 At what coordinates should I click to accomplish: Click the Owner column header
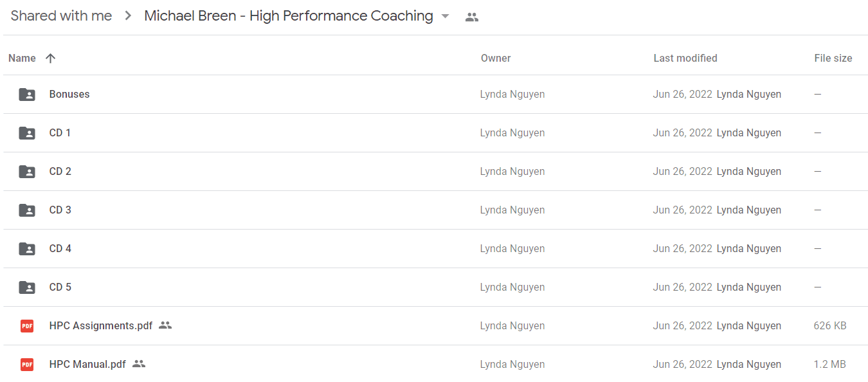[x=496, y=59]
